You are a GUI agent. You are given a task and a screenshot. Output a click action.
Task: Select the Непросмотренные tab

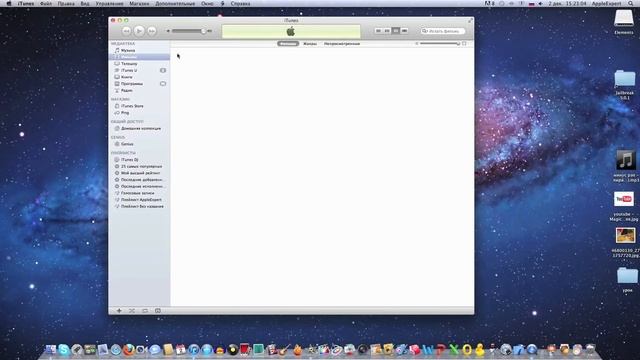pyautogui.click(x=342, y=44)
